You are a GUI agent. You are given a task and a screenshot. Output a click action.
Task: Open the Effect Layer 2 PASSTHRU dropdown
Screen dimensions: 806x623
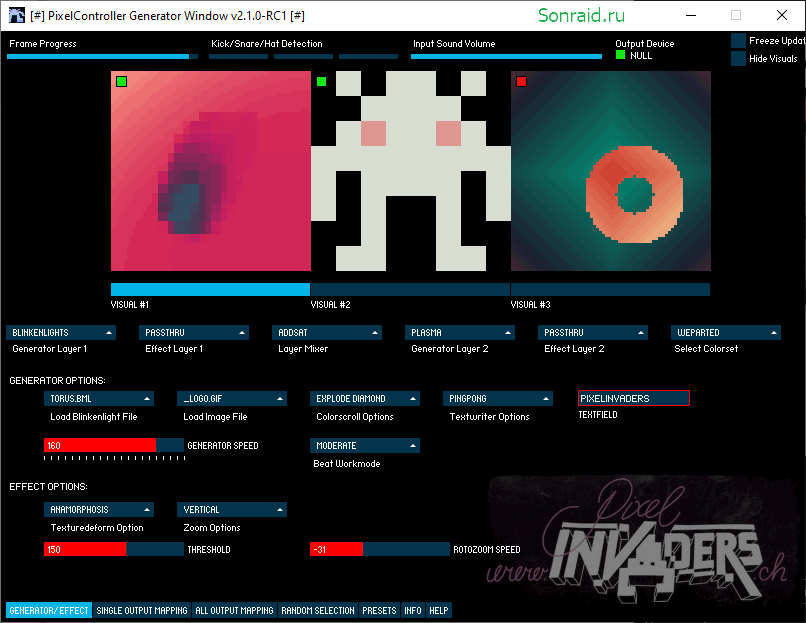pos(593,333)
